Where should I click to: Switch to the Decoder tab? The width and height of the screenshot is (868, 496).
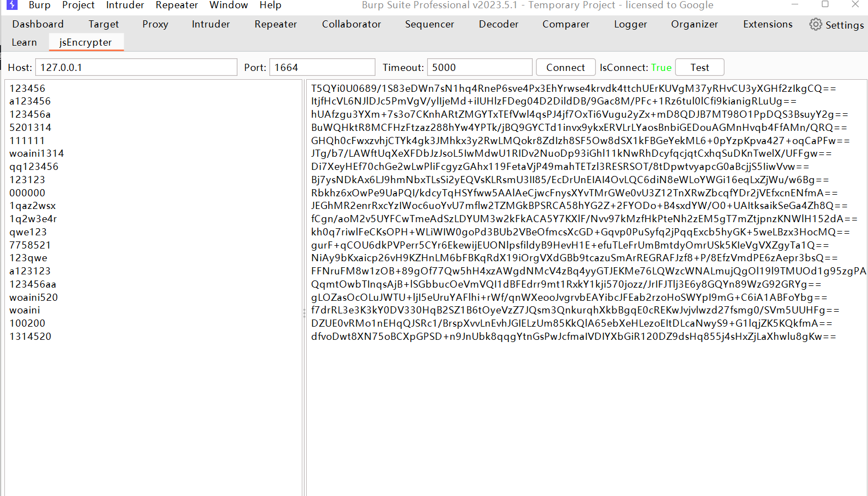498,24
